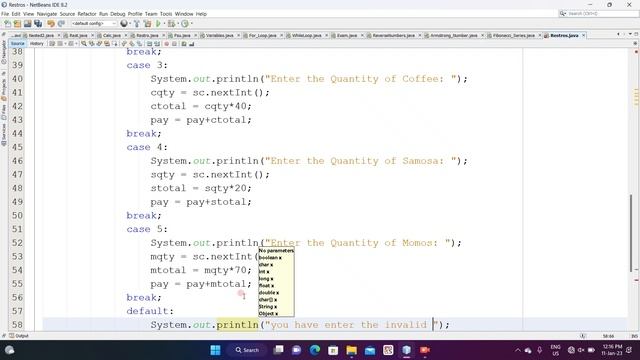Screen dimensions: 640x360
Task: Open the Navigator side panel
Action: [4, 52]
